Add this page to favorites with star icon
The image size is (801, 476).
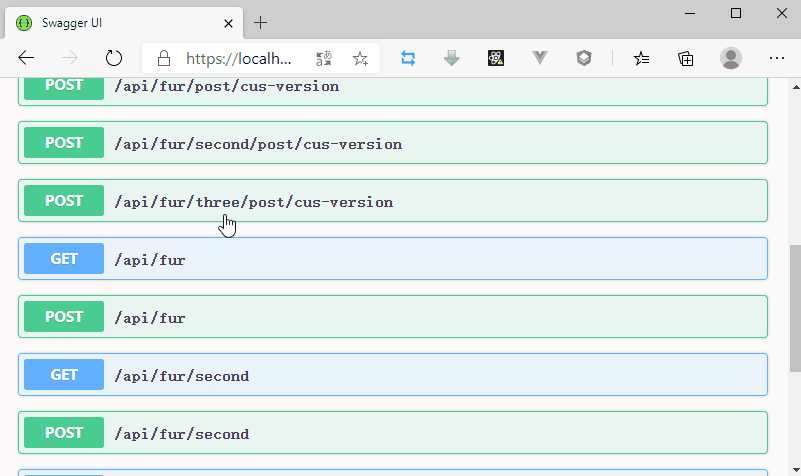coord(360,58)
